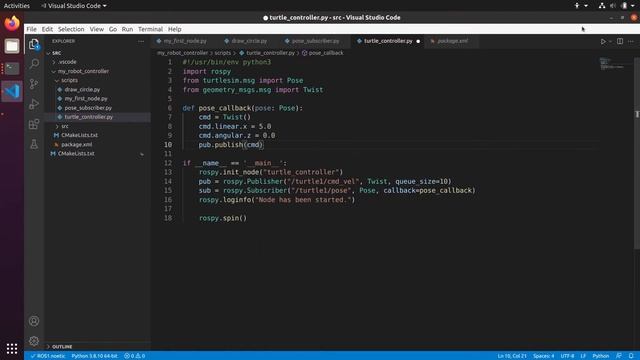This screenshot has width=640, height=360.
Task: Change language mode via Python
Action: [x=600, y=356]
